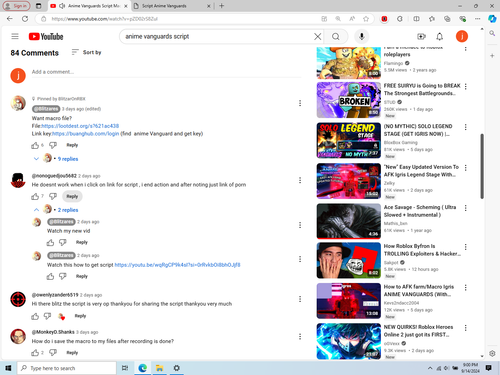Refresh the page in browser toolbar
The image size is (500, 375).
click(x=25, y=19)
